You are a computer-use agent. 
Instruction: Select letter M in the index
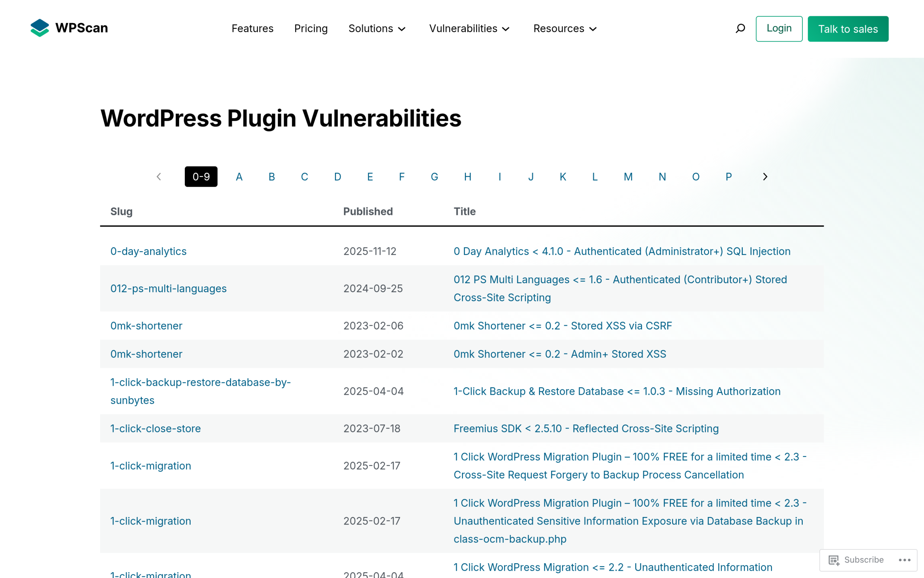click(x=628, y=177)
